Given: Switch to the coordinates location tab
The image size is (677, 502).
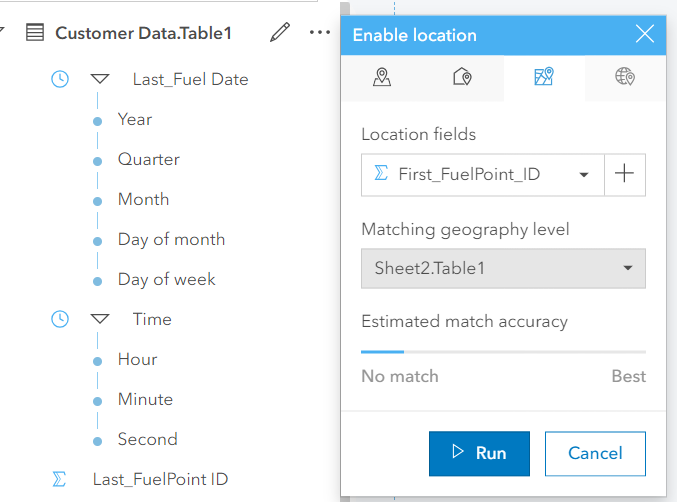Looking at the screenshot, I should point(381,77).
